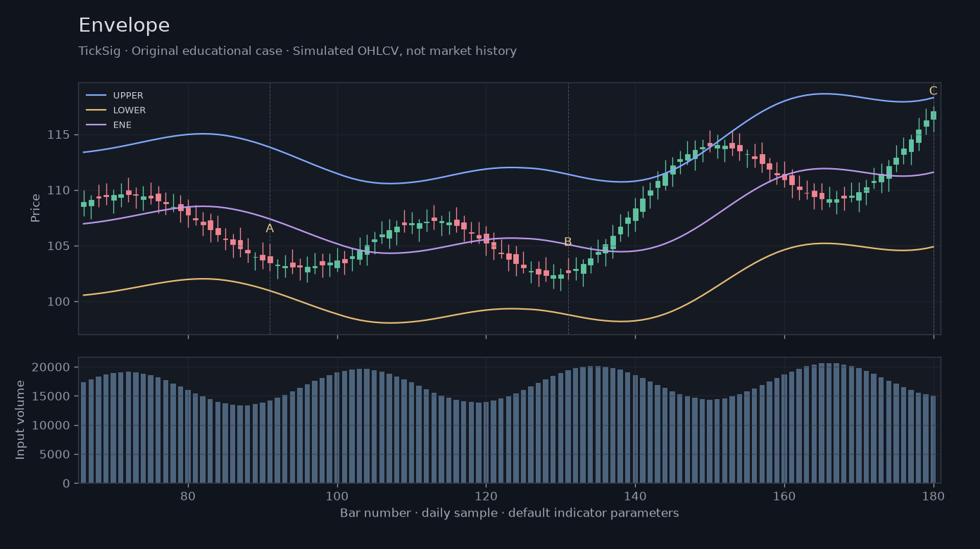Click the blue UPPER legend line swatch

point(96,96)
